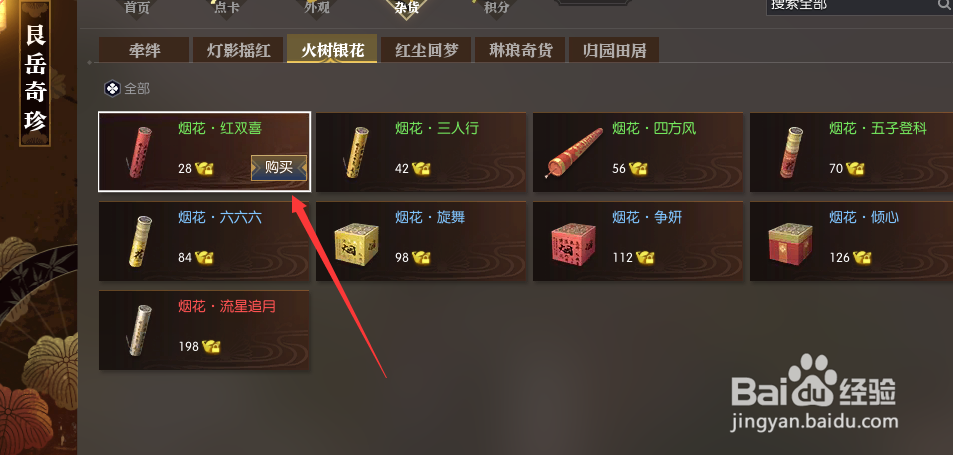This screenshot has width=953, height=455.
Task: Select the 烟花·红双喜 firework item icon
Action: (x=138, y=152)
